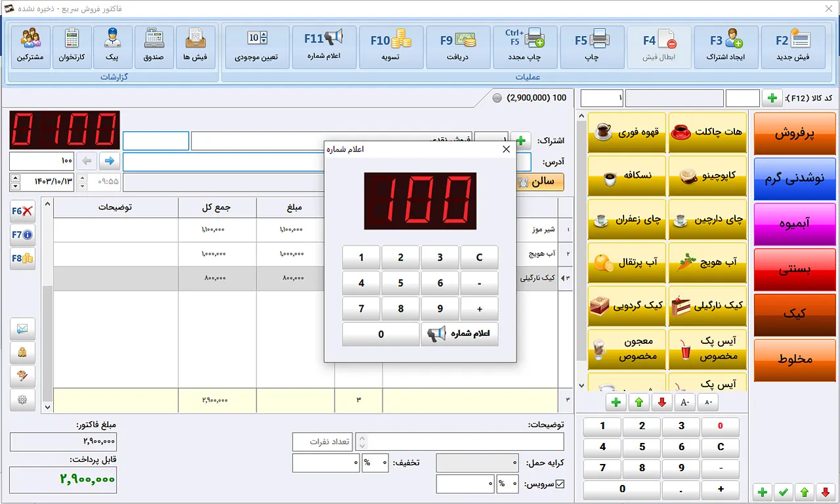The width and height of the screenshot is (840, 504).
Task: Open the سالن hall type selector
Action: [x=540, y=182]
